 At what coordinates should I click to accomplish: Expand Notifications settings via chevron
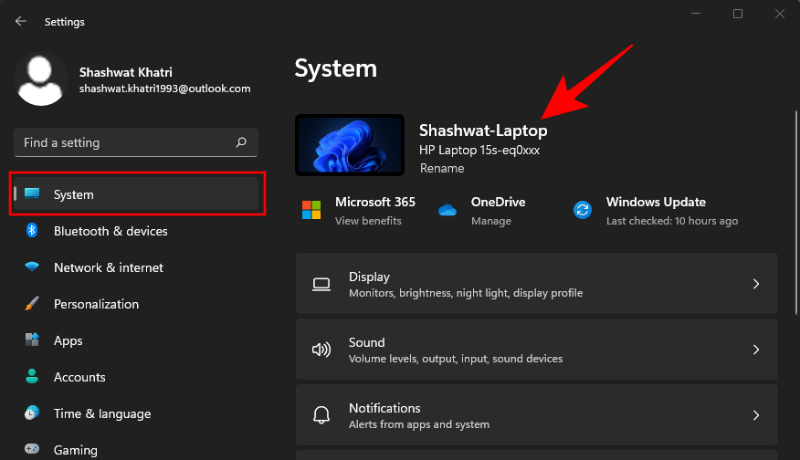[756, 415]
